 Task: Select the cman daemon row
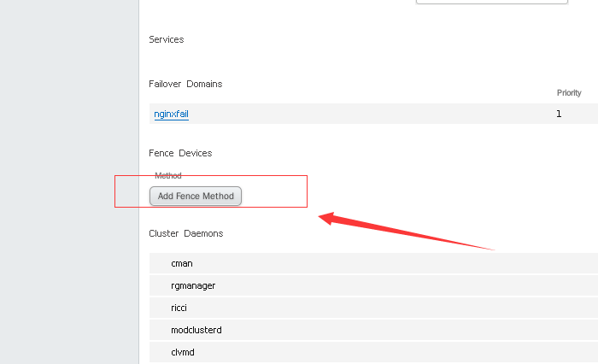tap(181, 263)
